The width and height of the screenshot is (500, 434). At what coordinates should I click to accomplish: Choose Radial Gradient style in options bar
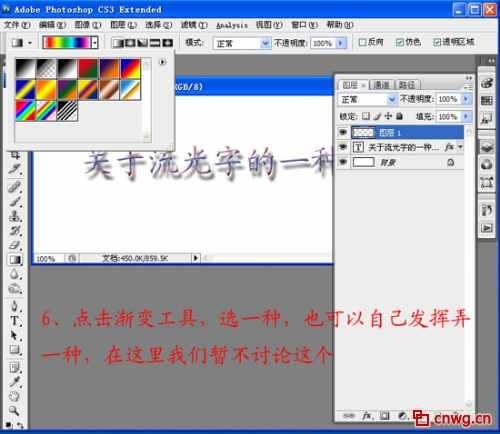click(x=130, y=43)
